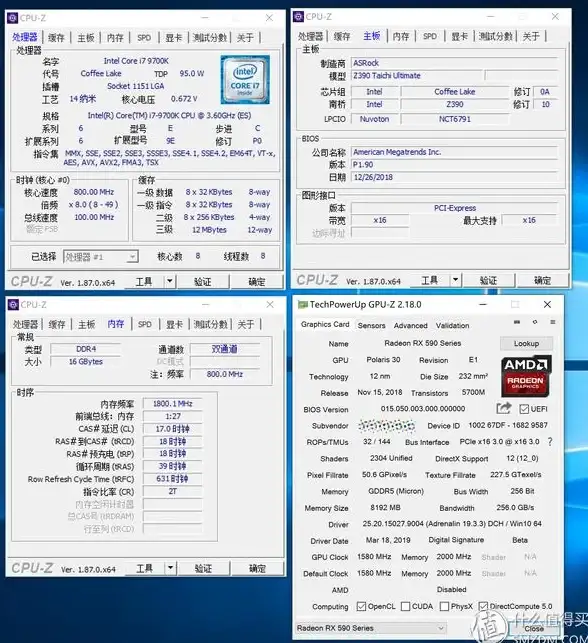The image size is (588, 643).
Task: Click the Lookup button in GPU-Z
Action: pos(526,344)
